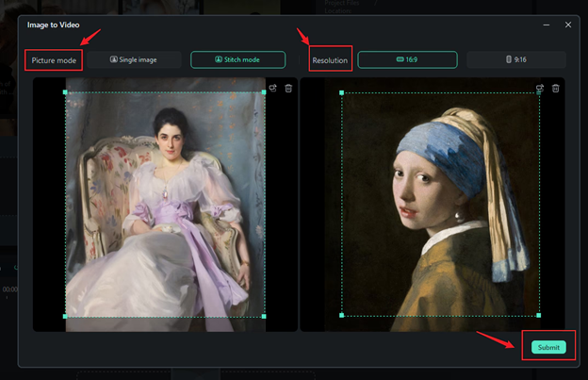
Task: Click the right image's bottom-left crop handle
Action: pos(341,316)
